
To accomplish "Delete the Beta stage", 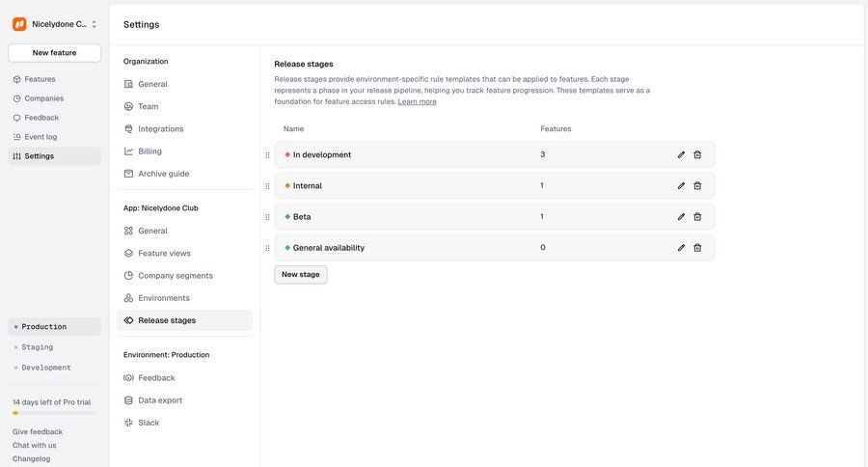I will click(x=697, y=216).
